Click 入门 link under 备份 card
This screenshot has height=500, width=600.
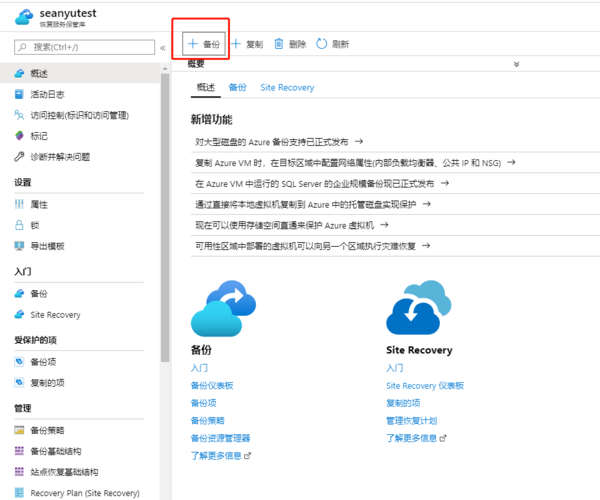click(199, 368)
